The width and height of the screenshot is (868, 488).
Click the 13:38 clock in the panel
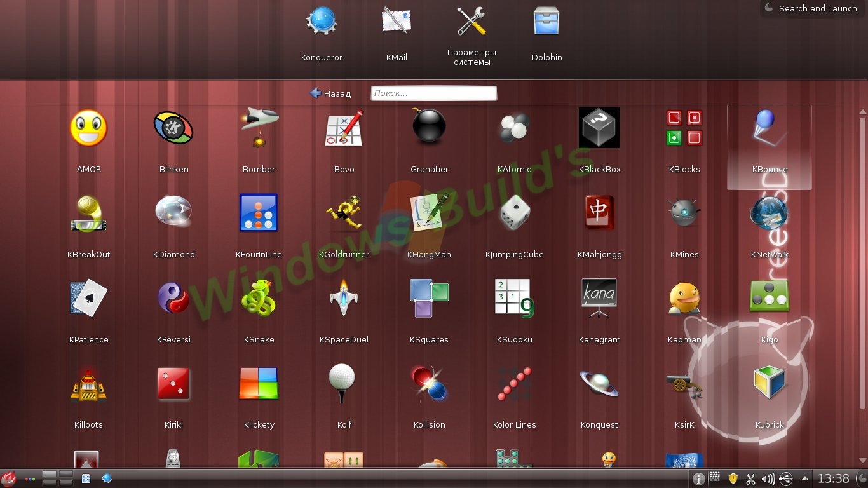(833, 478)
